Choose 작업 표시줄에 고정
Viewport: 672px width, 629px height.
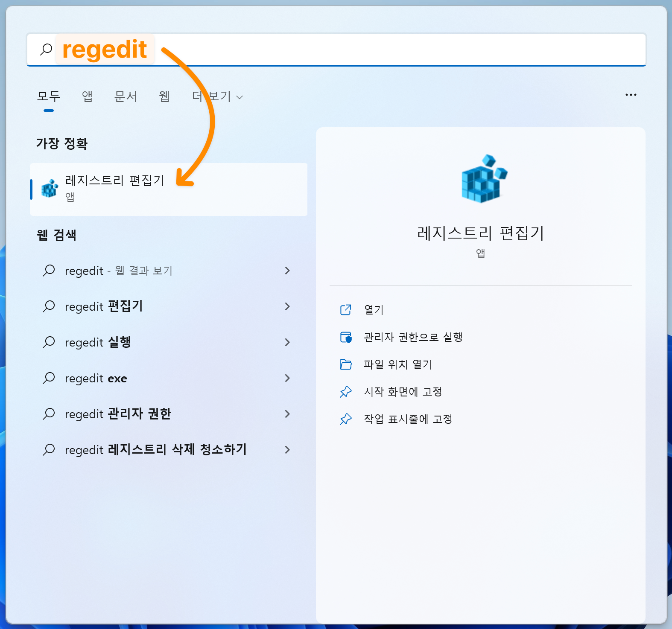coord(408,419)
